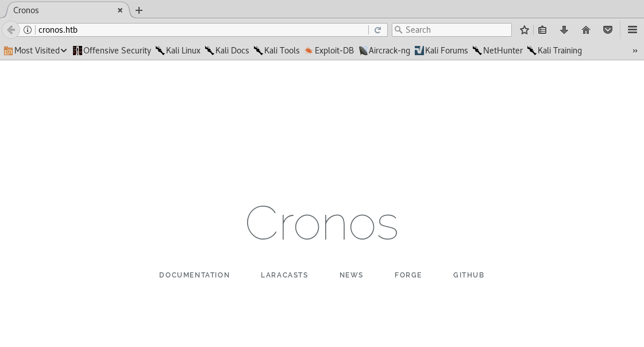644x347 pixels.
Task: Open the LARACASTS link
Action: click(284, 275)
